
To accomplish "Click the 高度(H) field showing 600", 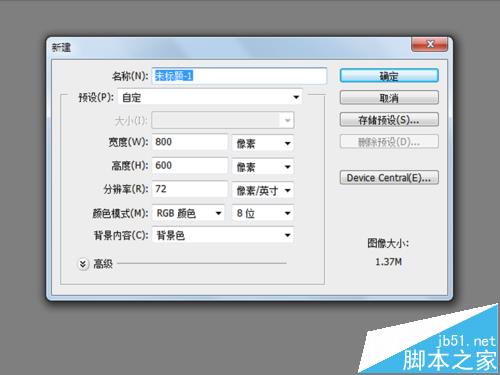I will (190, 166).
